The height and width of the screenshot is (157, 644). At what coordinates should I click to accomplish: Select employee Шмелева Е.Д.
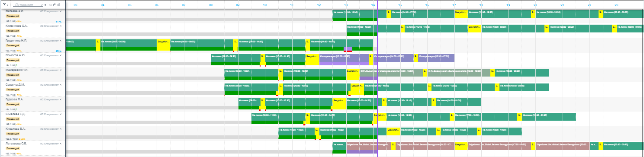pos(15,114)
